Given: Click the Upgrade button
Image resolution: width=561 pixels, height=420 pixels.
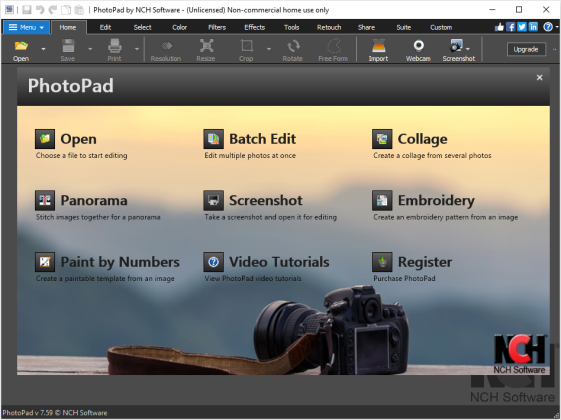Looking at the screenshot, I should point(526,49).
